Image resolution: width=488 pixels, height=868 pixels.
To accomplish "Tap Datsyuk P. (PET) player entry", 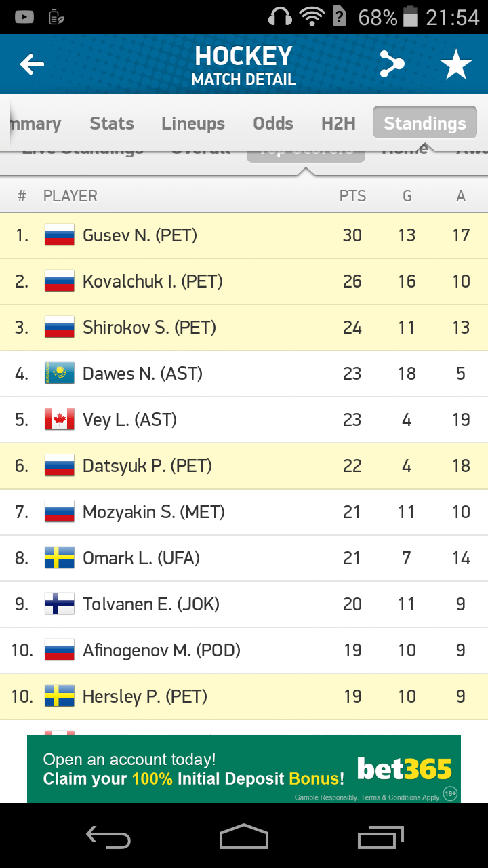I will [x=147, y=466].
